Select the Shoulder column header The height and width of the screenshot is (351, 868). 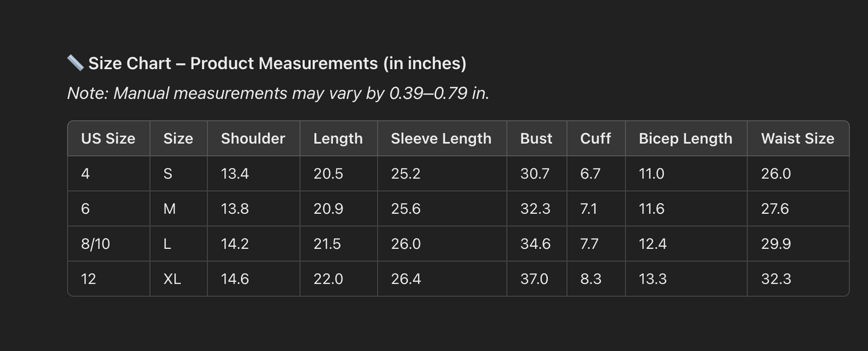[x=253, y=138]
